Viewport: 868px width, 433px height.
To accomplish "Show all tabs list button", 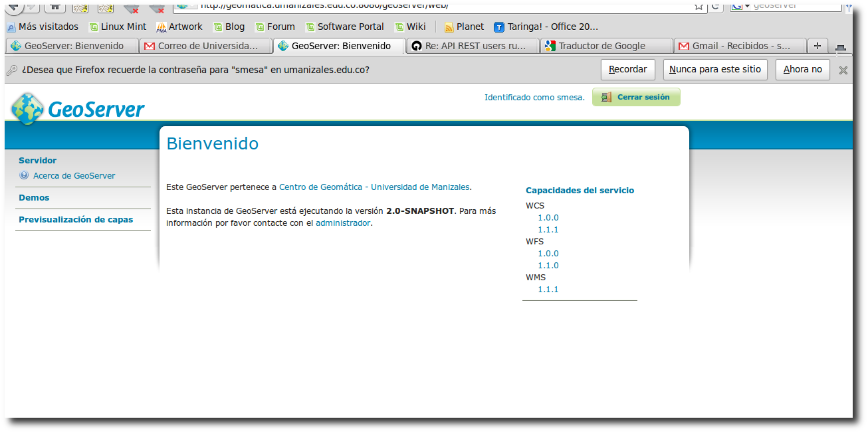I will pos(840,46).
